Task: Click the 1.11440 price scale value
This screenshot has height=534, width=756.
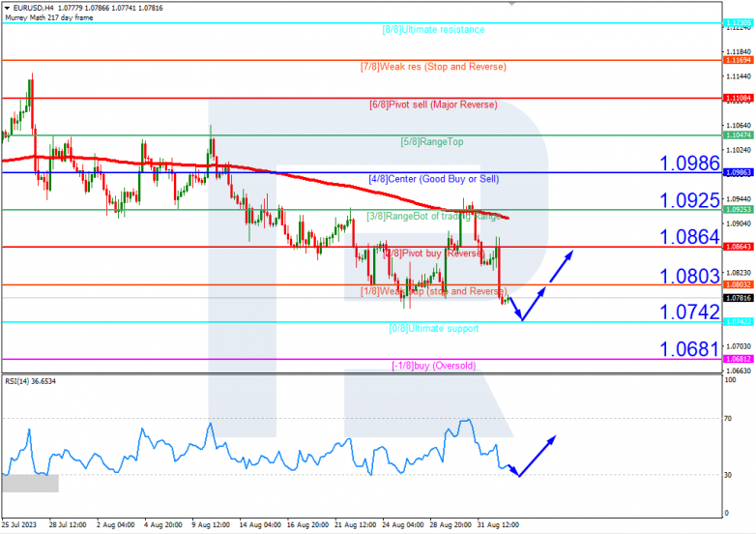Action: pyautogui.click(x=739, y=76)
